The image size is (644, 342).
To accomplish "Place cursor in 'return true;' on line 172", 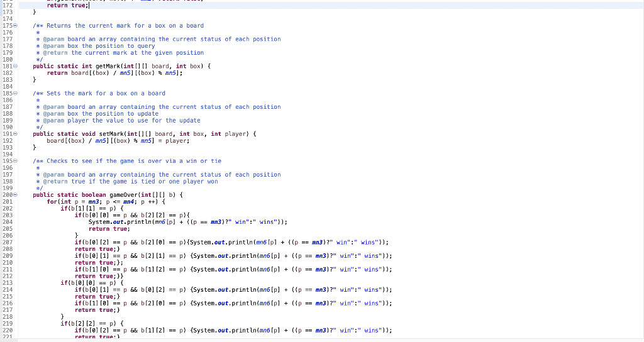I will pyautogui.click(x=68, y=5).
